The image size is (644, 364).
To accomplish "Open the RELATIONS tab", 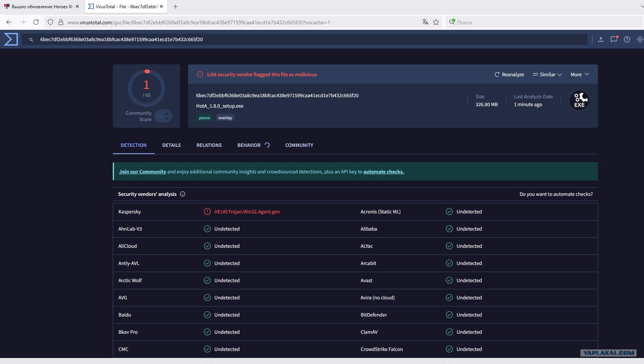I will pyautogui.click(x=209, y=145).
